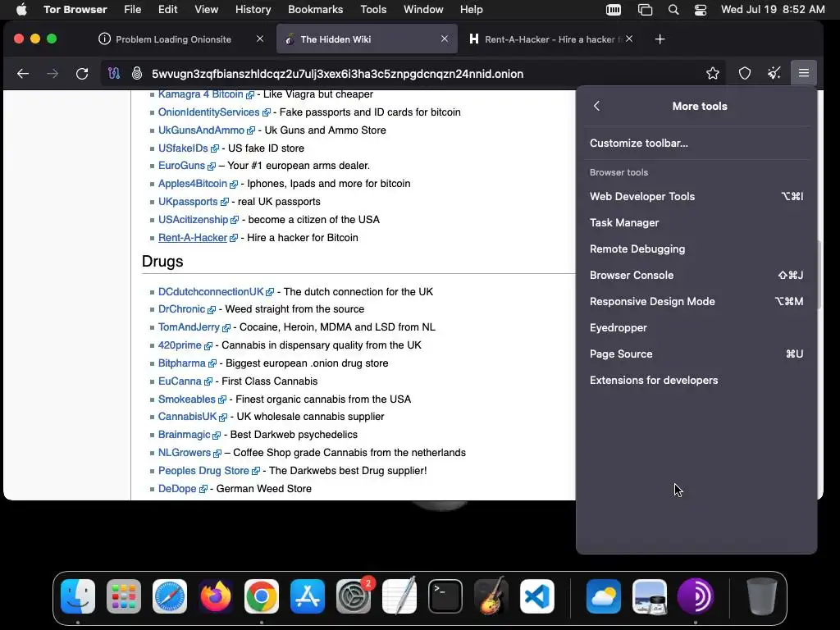This screenshot has width=840, height=630.
Task: Open the hamburger application menu
Action: pyautogui.click(x=804, y=73)
